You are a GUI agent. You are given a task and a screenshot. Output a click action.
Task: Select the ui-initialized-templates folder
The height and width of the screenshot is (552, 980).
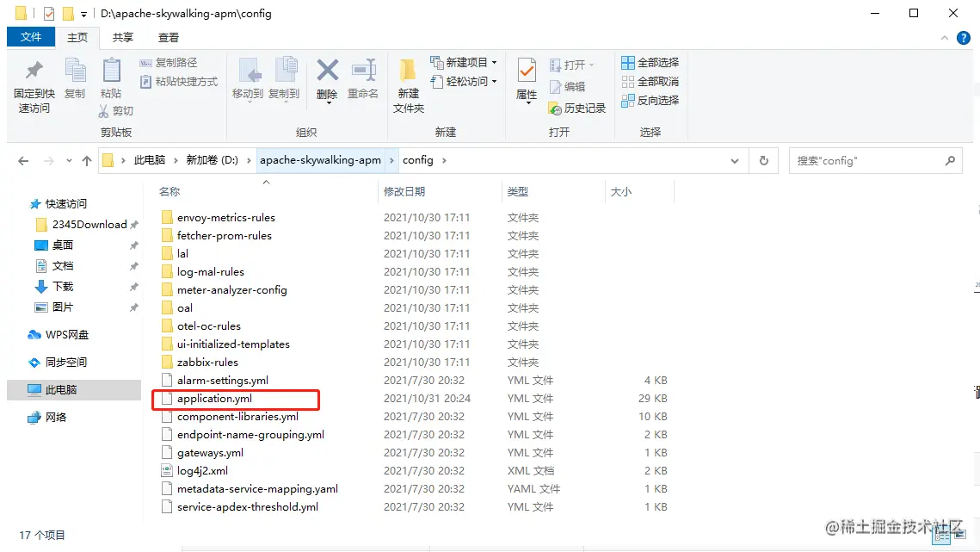[x=233, y=344]
